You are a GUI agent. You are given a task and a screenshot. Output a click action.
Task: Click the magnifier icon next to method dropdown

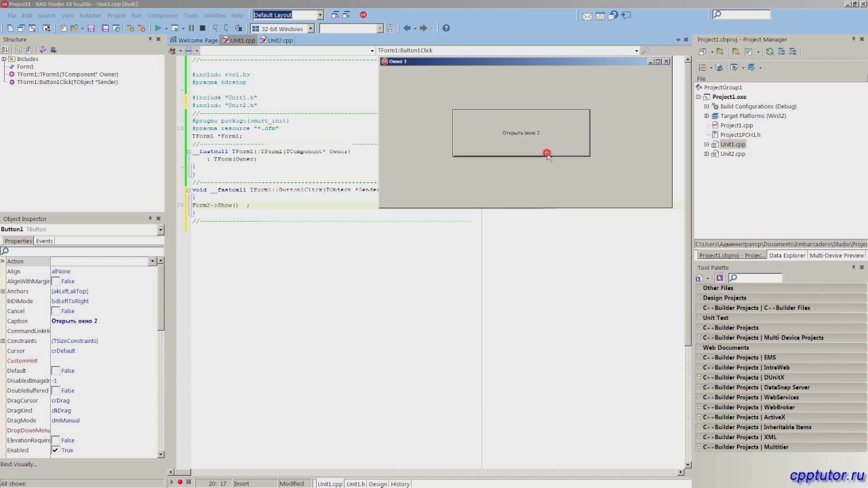point(645,50)
